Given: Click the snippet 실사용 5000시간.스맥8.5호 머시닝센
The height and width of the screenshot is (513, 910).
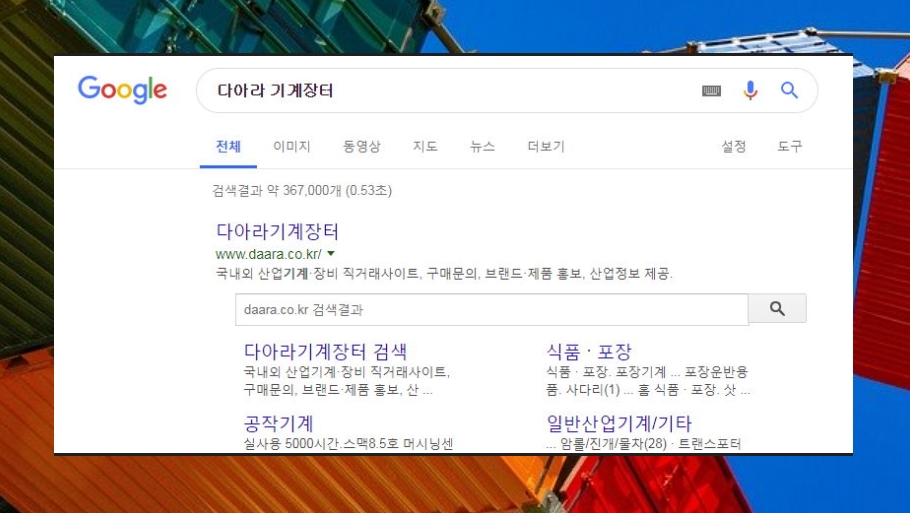Looking at the screenshot, I should [348, 444].
